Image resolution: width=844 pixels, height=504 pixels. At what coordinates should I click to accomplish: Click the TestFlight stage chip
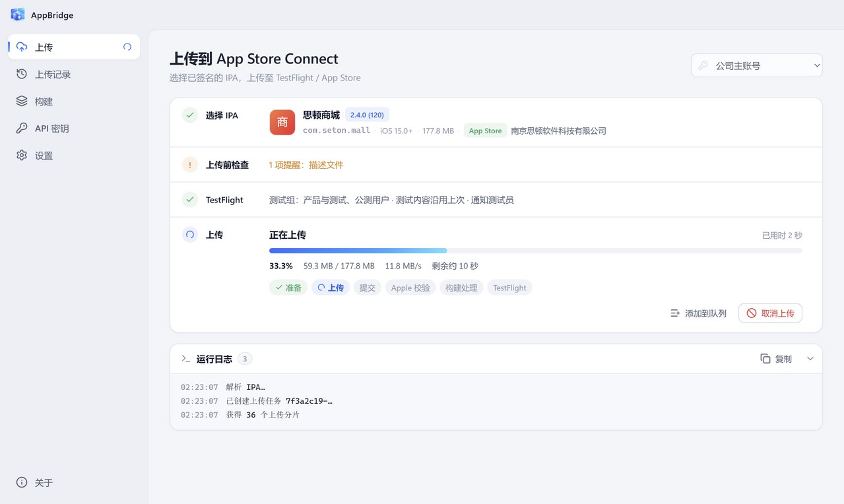(509, 288)
